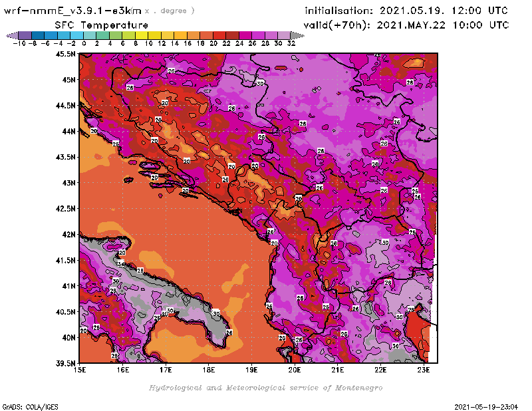Select the 41N latitude axis label
Viewport: 532px width, 411px height.
point(68,286)
